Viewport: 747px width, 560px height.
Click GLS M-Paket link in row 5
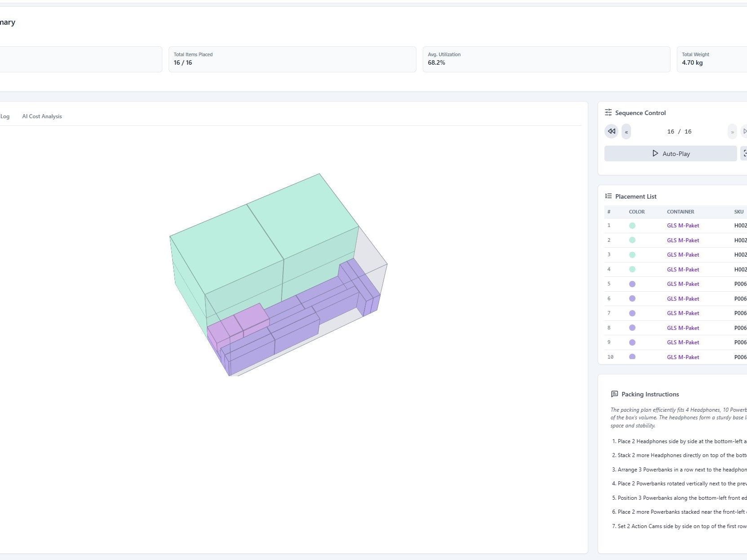(683, 284)
